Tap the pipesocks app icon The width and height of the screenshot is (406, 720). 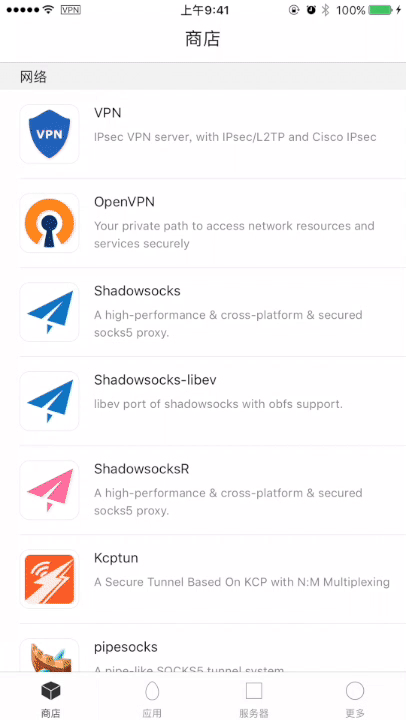coord(49,656)
